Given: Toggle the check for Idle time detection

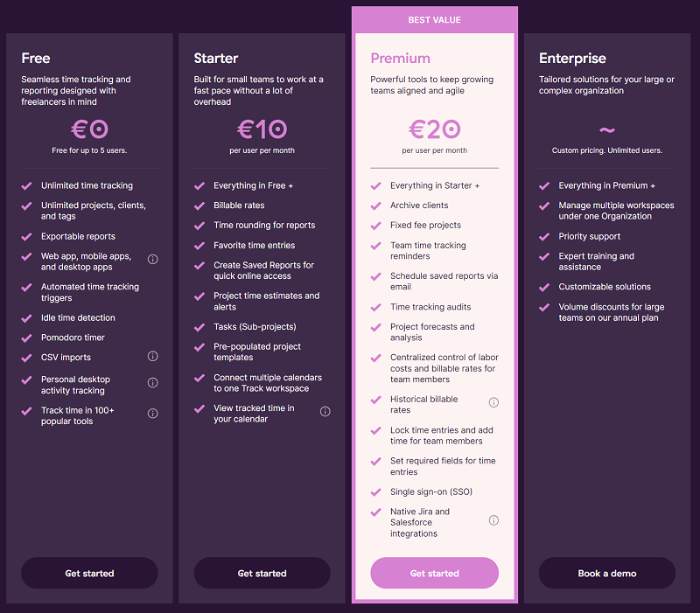Looking at the screenshot, I should [26, 318].
